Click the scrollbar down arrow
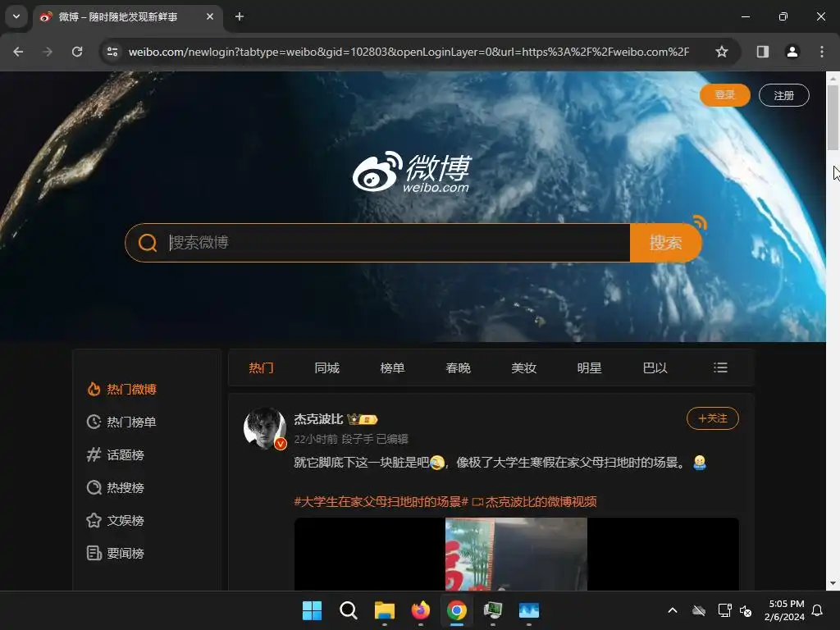The image size is (840, 630). (833, 583)
